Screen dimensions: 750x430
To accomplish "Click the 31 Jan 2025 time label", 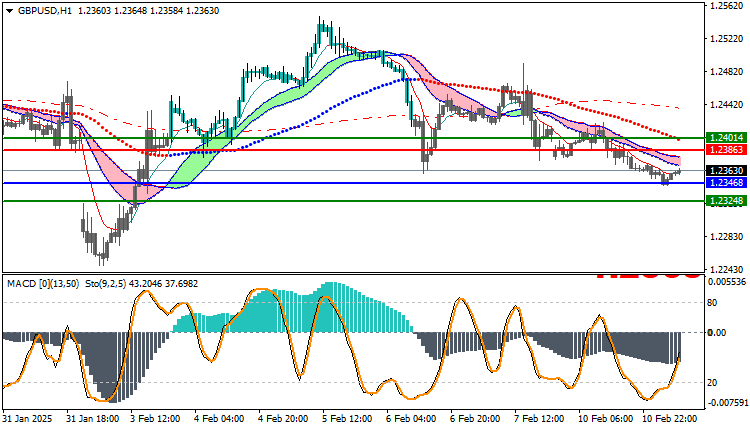I will [27, 419].
